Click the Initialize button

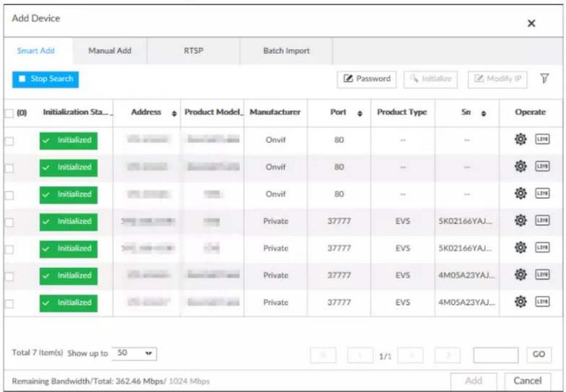tap(430, 79)
